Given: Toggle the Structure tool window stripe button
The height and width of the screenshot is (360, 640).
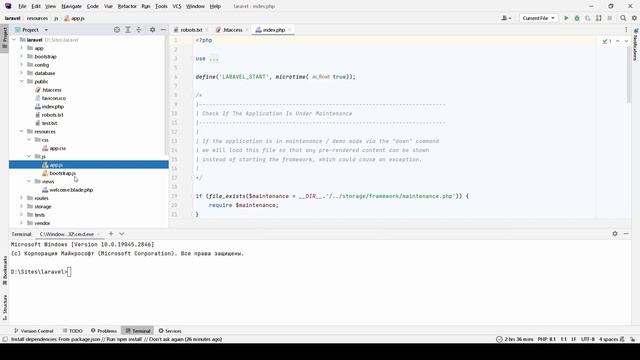Looking at the screenshot, I should coord(4,307).
